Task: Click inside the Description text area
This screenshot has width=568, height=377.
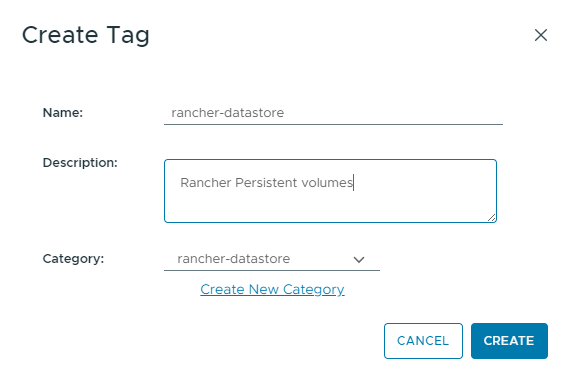Action: [x=330, y=191]
